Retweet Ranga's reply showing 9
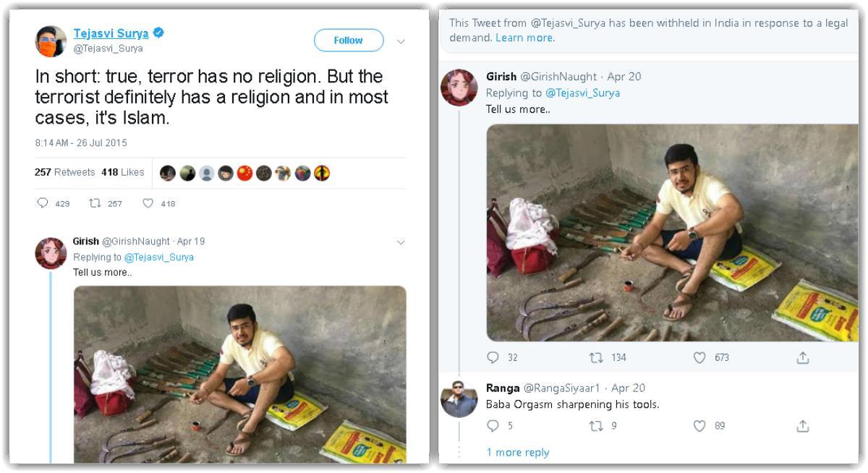Viewport: 868px width, 473px height. 596,426
